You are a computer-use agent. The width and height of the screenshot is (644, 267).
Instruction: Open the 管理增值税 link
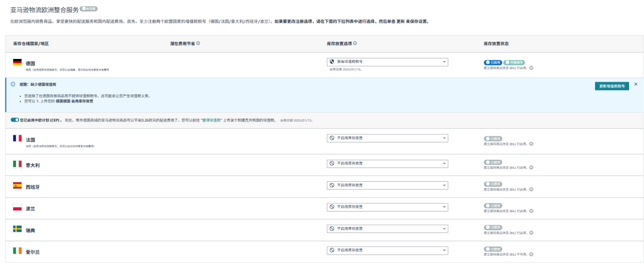(x=212, y=120)
